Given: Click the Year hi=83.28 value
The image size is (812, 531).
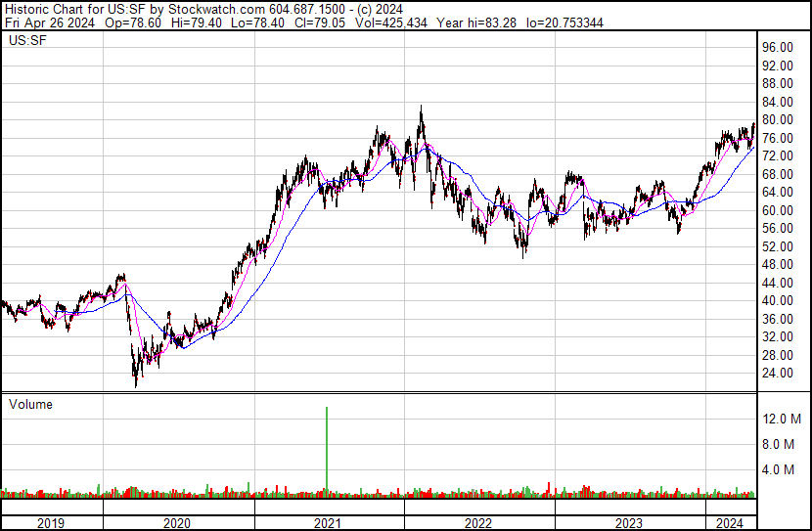Looking at the screenshot, I should click(476, 22).
